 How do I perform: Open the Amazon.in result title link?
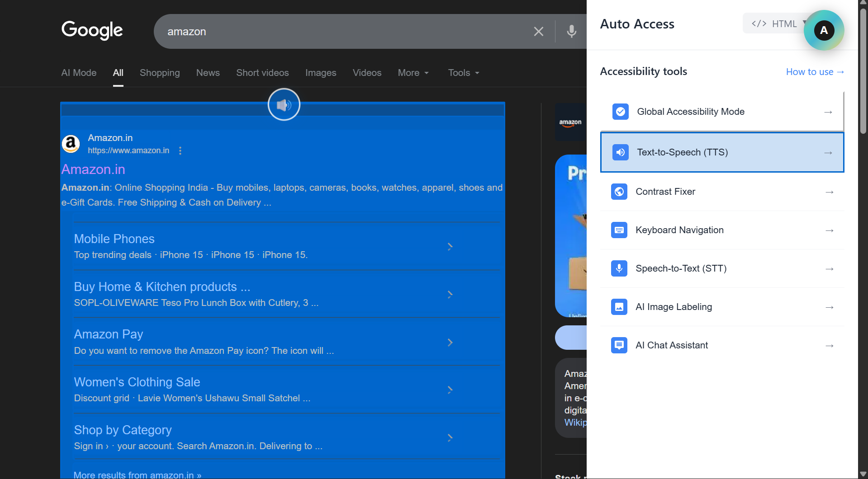[93, 169]
